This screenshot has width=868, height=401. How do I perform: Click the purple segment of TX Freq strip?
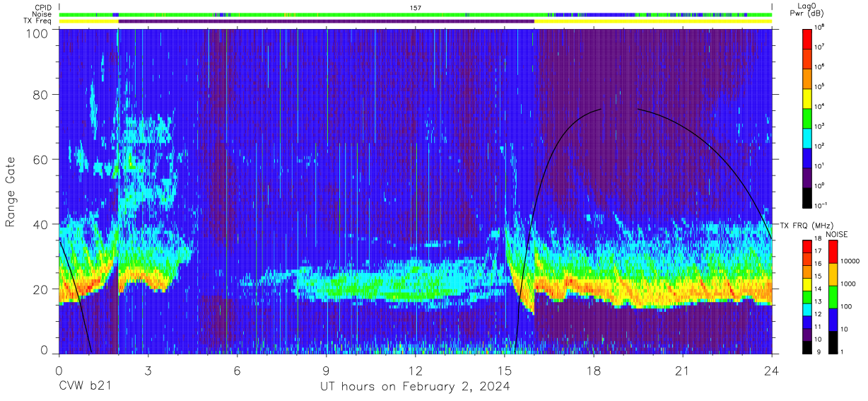tap(327, 21)
